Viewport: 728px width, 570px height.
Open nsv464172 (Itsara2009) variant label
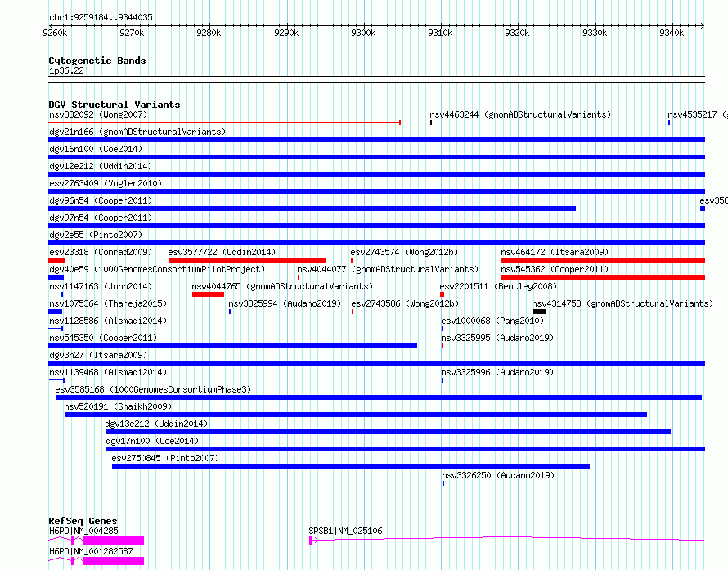[x=555, y=252]
